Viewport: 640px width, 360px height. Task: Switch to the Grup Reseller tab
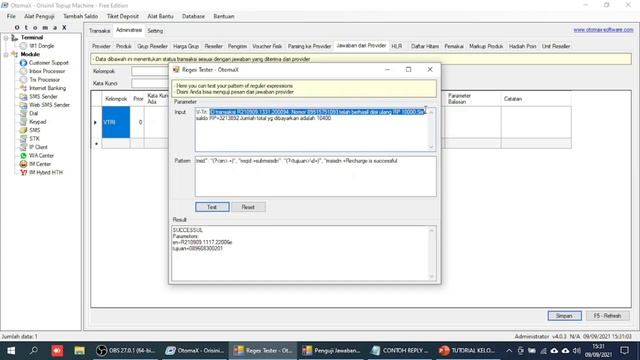pos(152,46)
